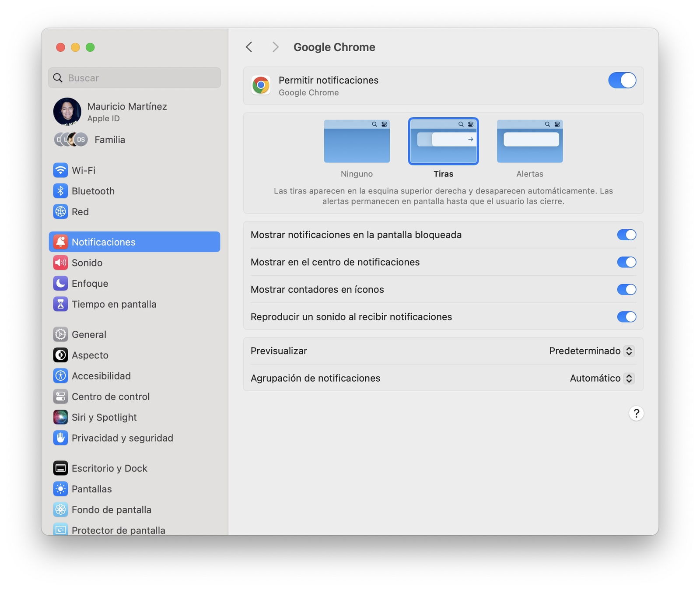Click the Tiras label text
Screen dimensions: 700x590
point(443,174)
